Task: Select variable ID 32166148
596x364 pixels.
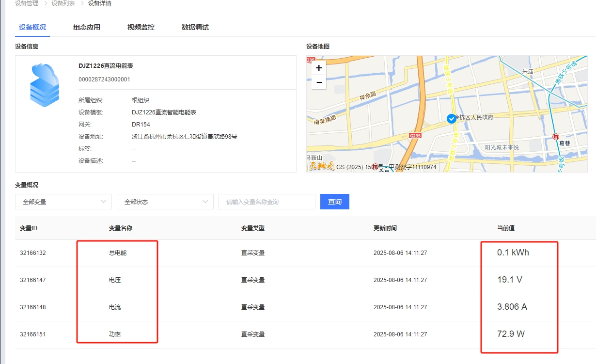Action: coord(33,307)
